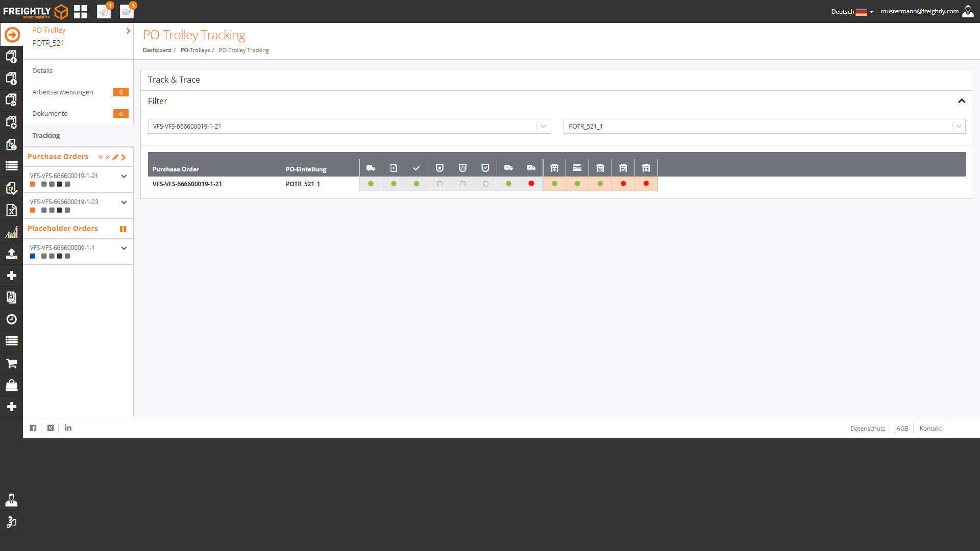Click the warehouse plus column header icon
The height and width of the screenshot is (551, 980).
554,168
